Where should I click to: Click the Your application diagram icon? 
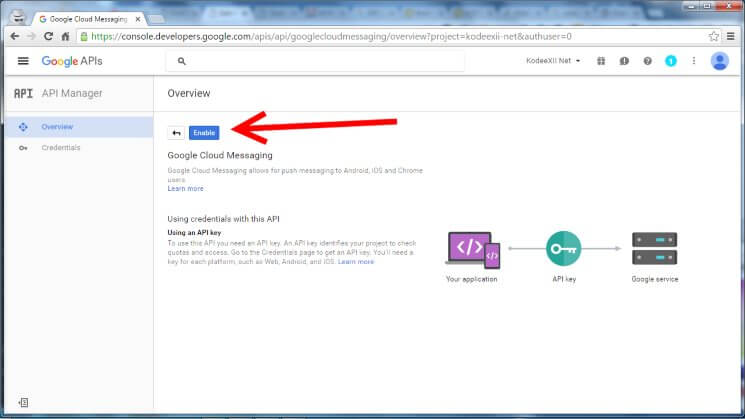click(x=473, y=250)
